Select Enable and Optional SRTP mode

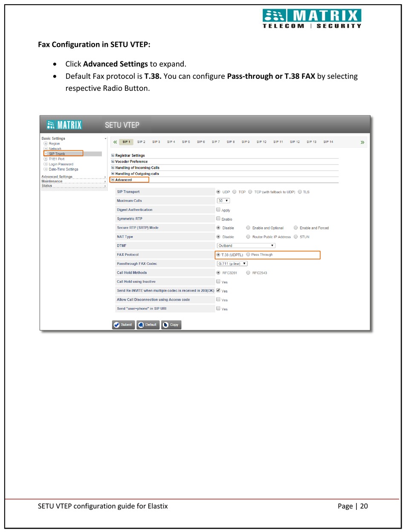point(248,228)
